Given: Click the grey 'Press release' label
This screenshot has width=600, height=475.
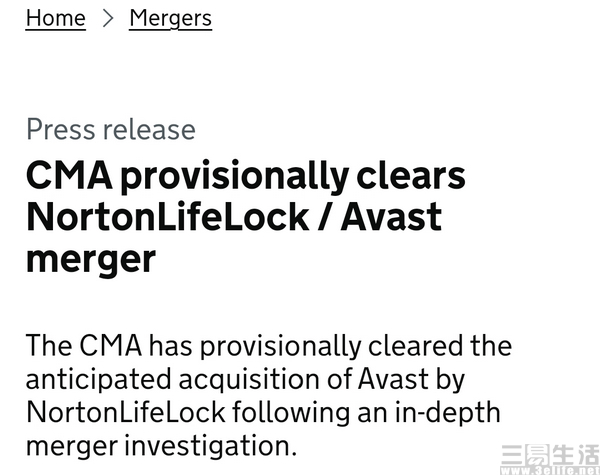Looking at the screenshot, I should click(x=111, y=129).
